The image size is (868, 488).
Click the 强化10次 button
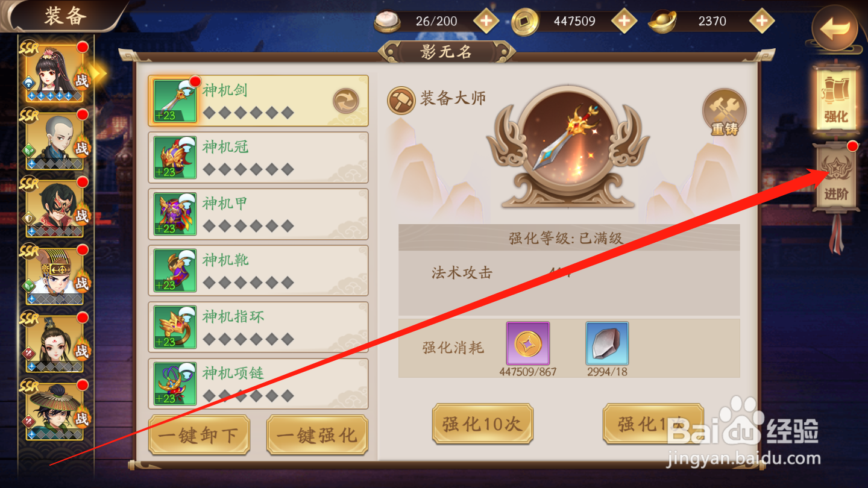click(482, 424)
